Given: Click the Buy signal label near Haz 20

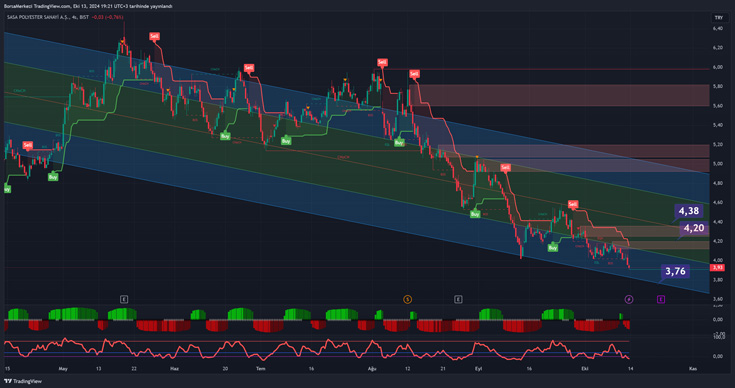Looking at the screenshot, I should tap(225, 136).
